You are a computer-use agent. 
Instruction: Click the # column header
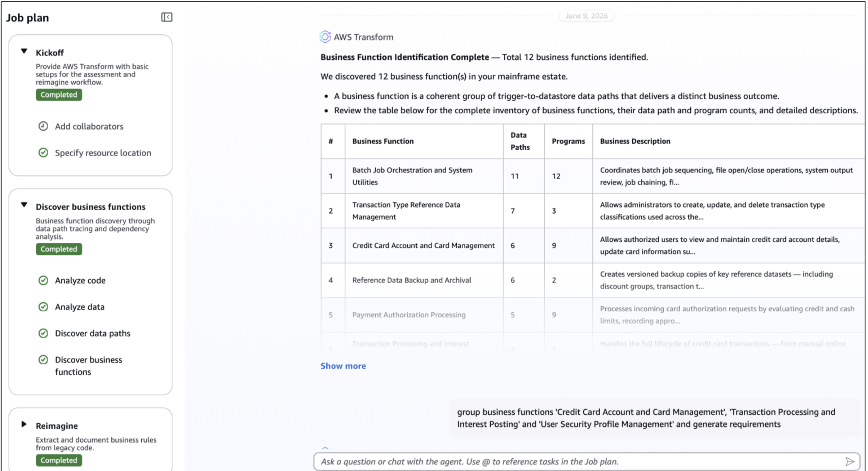tap(330, 141)
